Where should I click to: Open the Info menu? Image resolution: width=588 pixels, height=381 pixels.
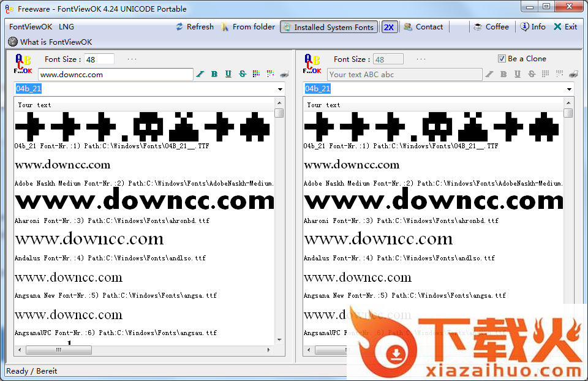pyautogui.click(x=533, y=27)
